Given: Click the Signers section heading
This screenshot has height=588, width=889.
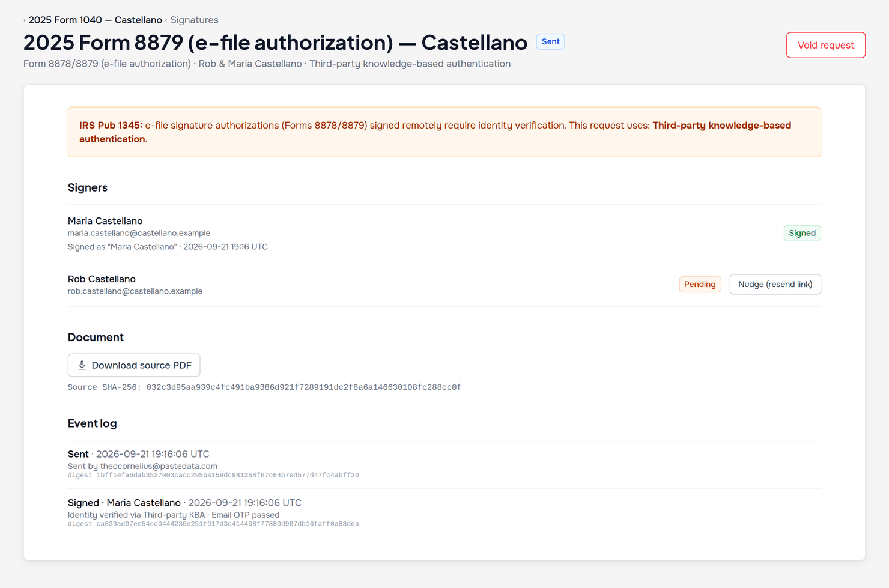Looking at the screenshot, I should pyautogui.click(x=88, y=187).
